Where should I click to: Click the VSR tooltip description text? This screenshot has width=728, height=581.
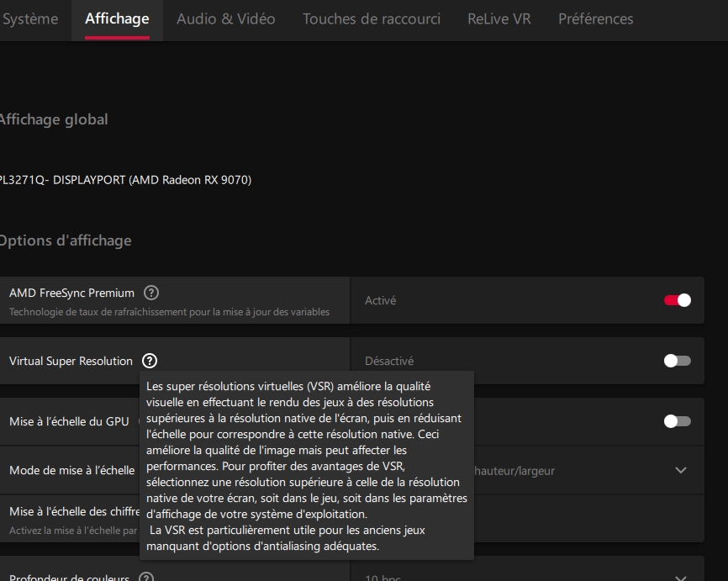pos(307,466)
